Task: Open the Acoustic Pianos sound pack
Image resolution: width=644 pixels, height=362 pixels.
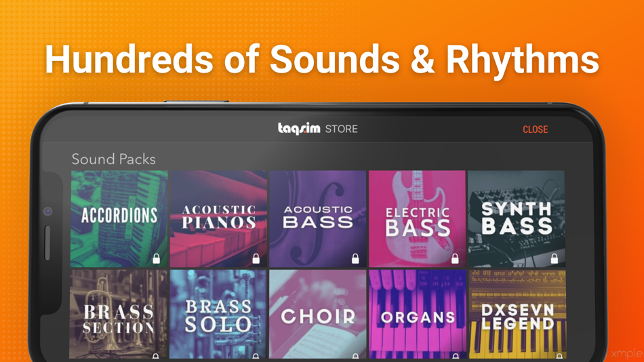Action: (x=218, y=218)
